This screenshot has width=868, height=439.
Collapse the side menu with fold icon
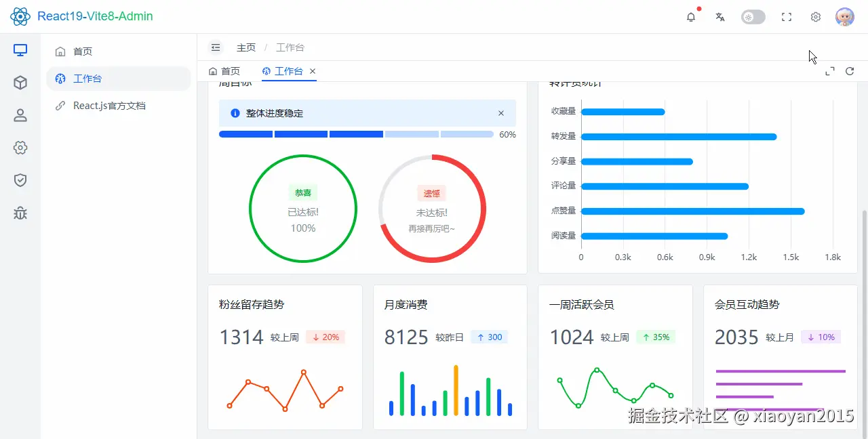216,47
